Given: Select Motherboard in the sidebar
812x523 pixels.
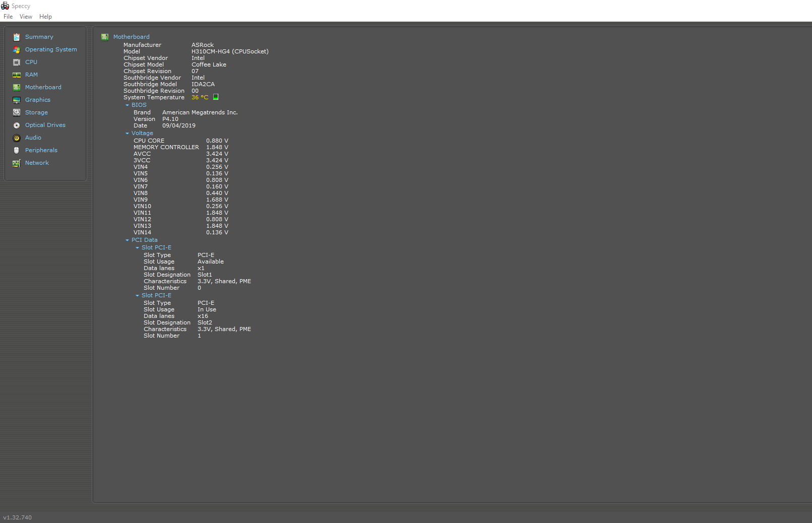Looking at the screenshot, I should (43, 87).
